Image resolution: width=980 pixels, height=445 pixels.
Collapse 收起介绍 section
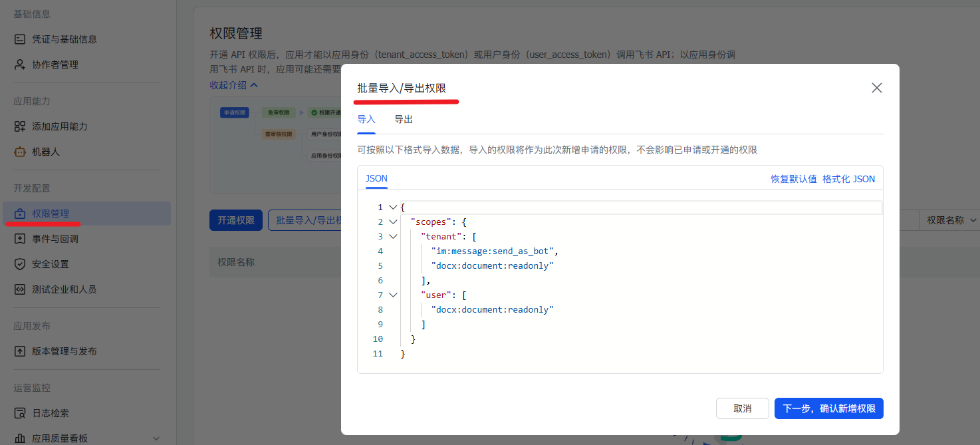233,85
